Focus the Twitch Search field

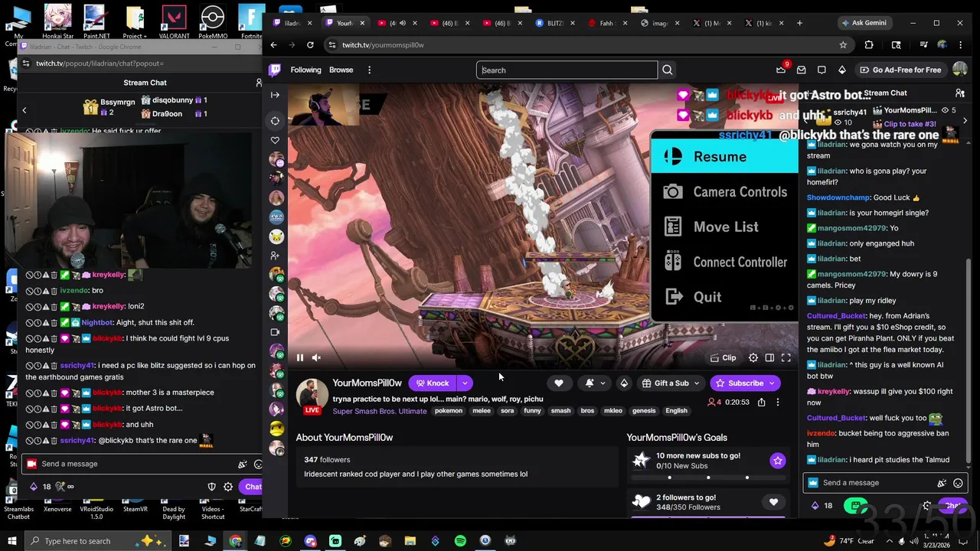click(567, 70)
